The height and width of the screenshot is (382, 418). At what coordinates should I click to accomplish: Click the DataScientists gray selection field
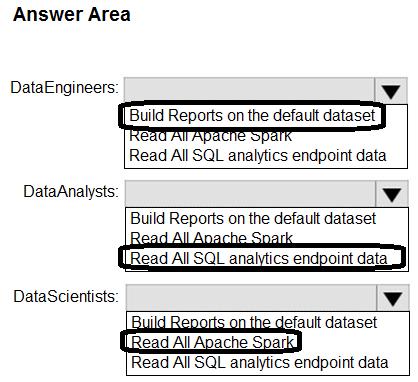[252, 297]
